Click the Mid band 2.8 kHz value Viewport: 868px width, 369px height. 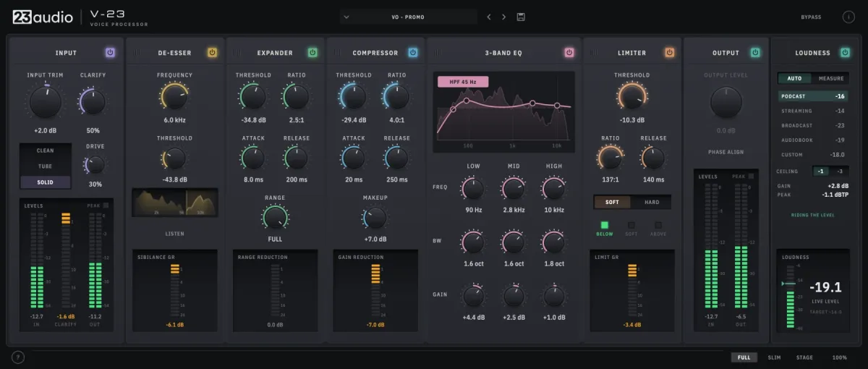514,210
